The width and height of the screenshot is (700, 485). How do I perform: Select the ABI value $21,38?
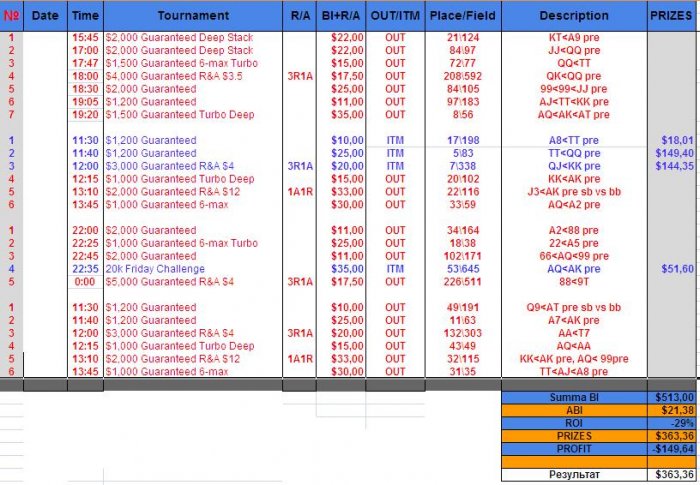tap(671, 410)
